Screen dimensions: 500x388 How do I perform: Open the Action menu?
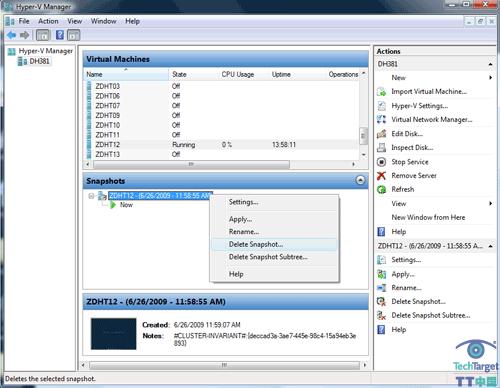tap(48, 21)
